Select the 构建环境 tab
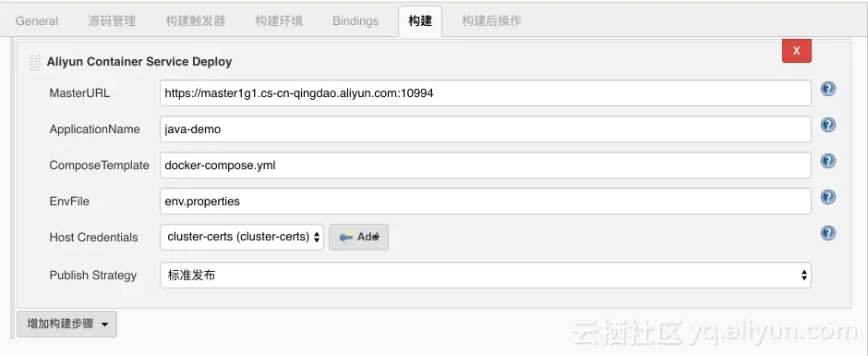868x356 pixels. (x=279, y=21)
